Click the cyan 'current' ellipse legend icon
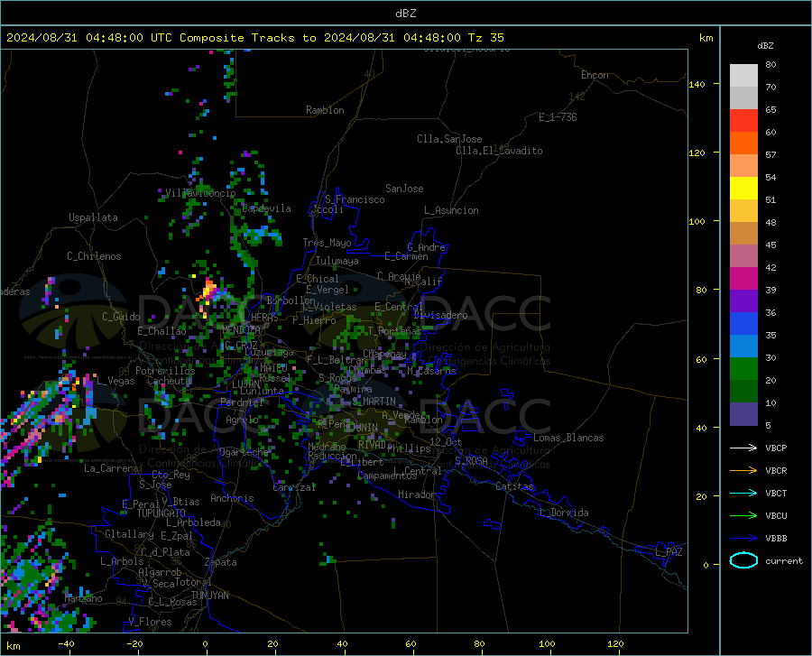The image size is (812, 656). 743,560
